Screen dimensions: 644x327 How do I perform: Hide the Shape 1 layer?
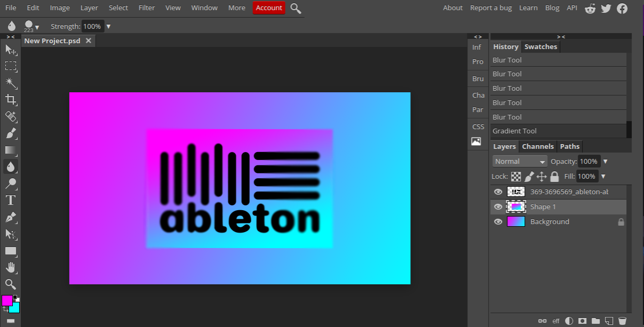point(498,206)
